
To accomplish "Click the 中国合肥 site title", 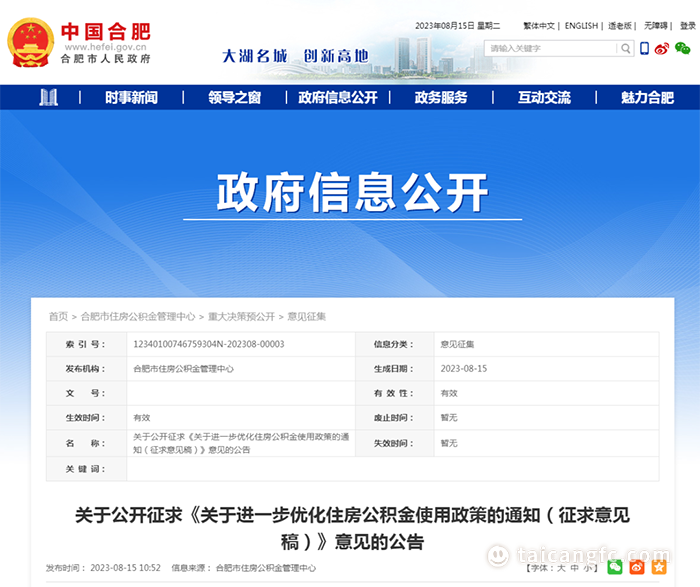I will click(106, 31).
